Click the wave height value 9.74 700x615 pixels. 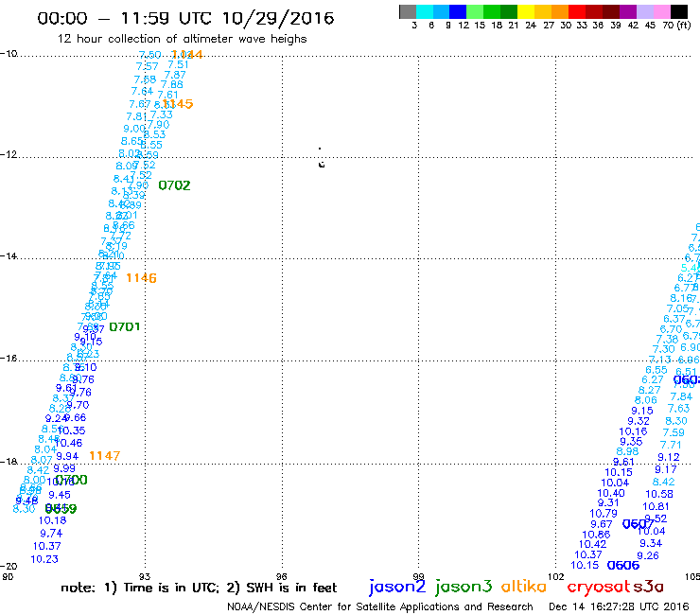click(x=51, y=534)
